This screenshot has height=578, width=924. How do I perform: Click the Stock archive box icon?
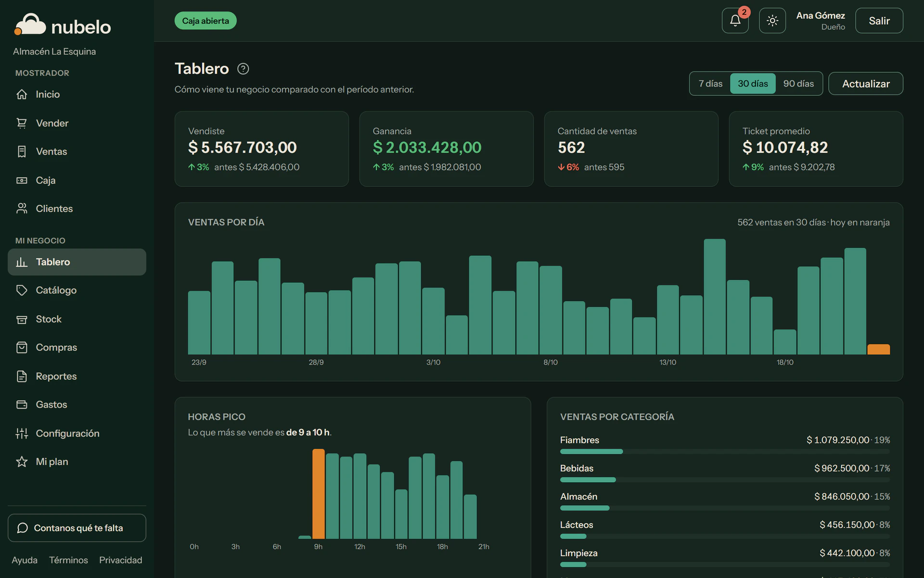22,319
